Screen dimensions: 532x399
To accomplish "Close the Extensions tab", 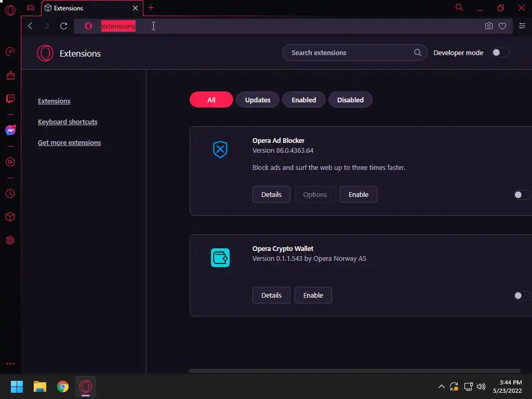I will point(136,8).
